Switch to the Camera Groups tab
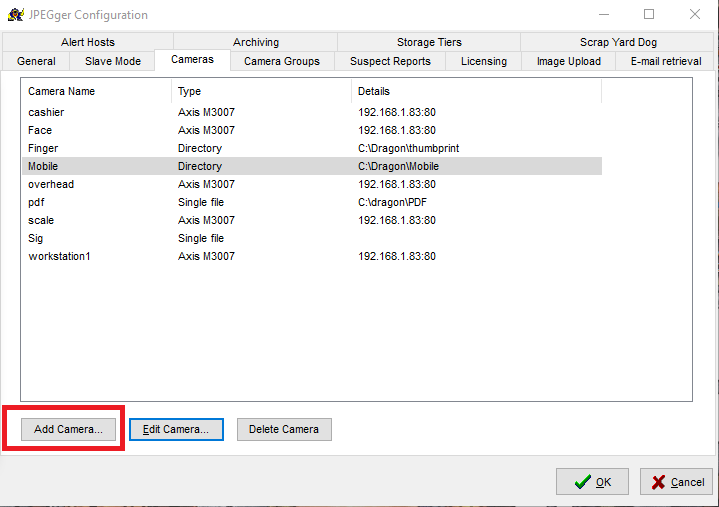Screen dimensions: 719x507 pos(282,61)
